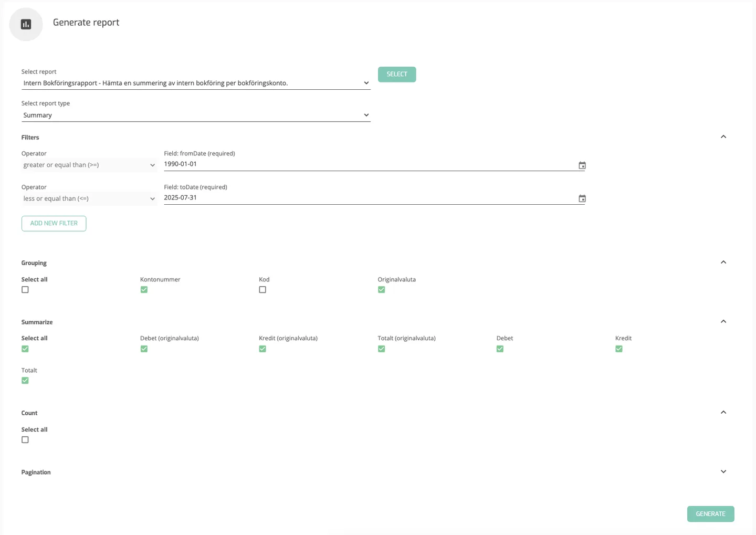Click the 'Field: toDate (required)' label
Image resolution: width=756 pixels, height=535 pixels.
(x=196, y=187)
